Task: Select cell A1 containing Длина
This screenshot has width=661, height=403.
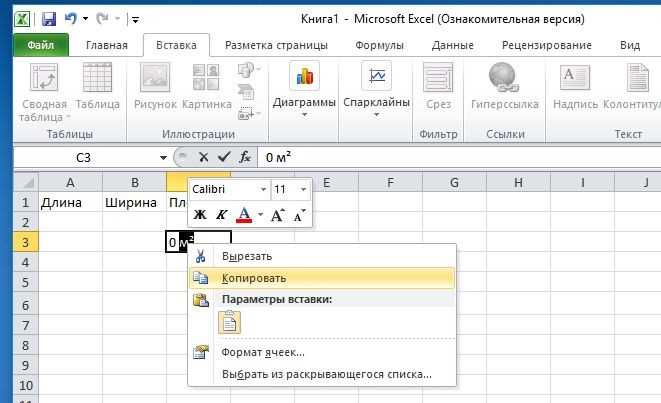Action: pos(70,203)
